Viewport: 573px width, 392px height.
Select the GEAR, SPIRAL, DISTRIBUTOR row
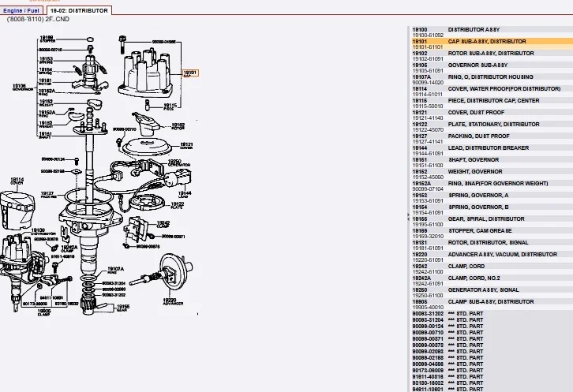(x=492, y=222)
